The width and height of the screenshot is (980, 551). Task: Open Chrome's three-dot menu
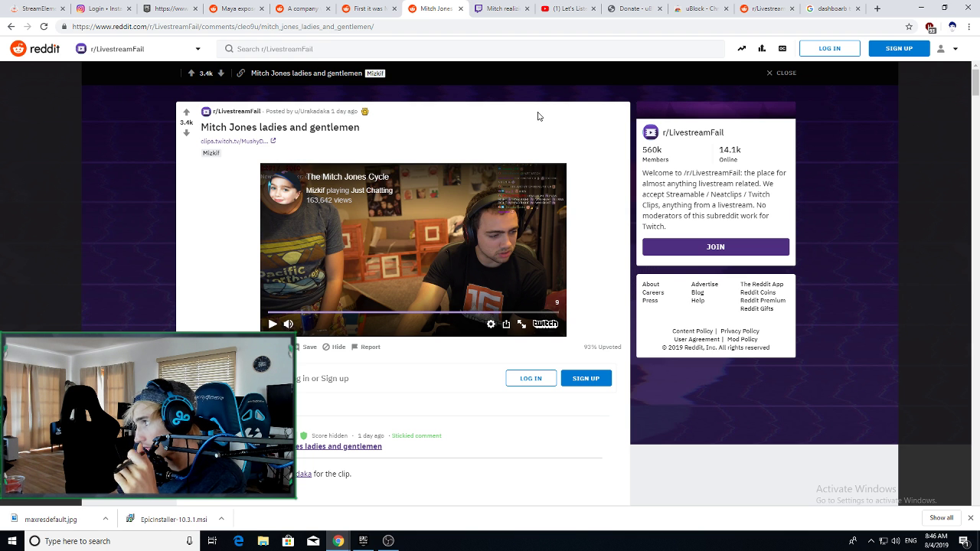point(970,26)
